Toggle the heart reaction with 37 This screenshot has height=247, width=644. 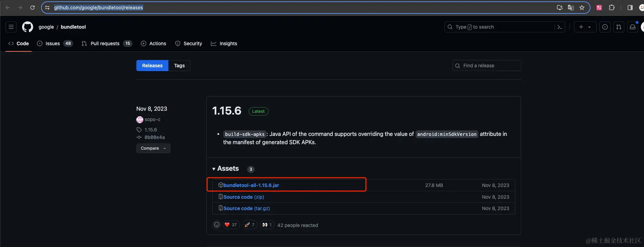[231, 225]
